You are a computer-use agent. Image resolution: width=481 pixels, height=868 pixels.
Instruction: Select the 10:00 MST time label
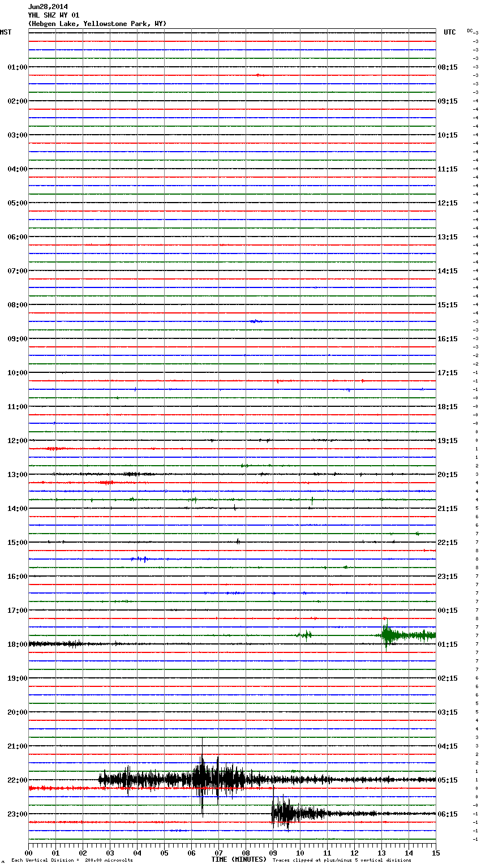pyautogui.click(x=18, y=373)
